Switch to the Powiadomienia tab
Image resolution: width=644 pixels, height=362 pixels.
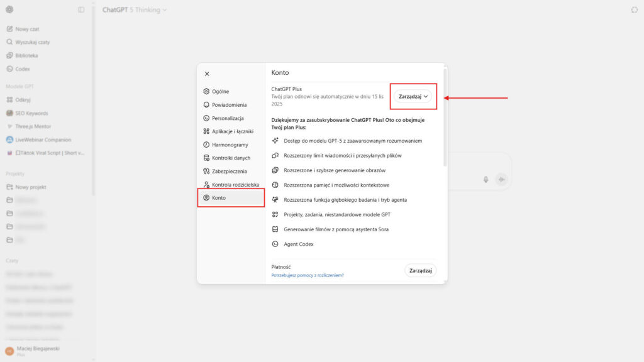[x=229, y=105]
